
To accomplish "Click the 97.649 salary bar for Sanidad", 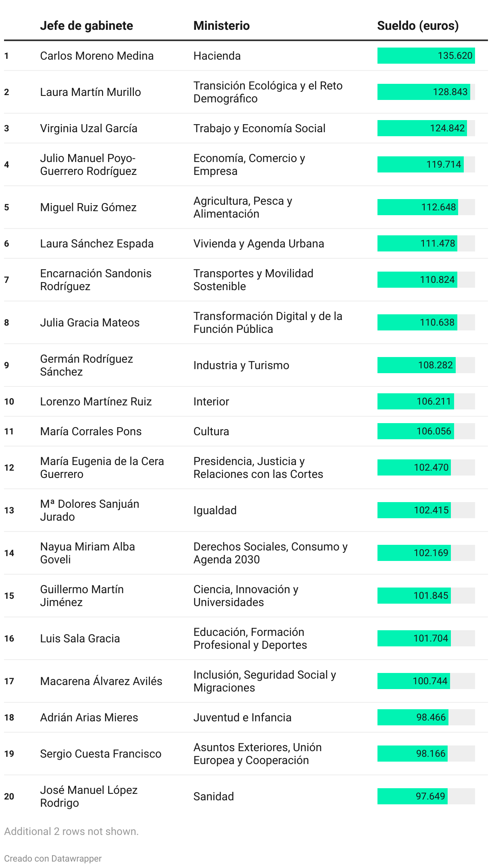I will (413, 796).
